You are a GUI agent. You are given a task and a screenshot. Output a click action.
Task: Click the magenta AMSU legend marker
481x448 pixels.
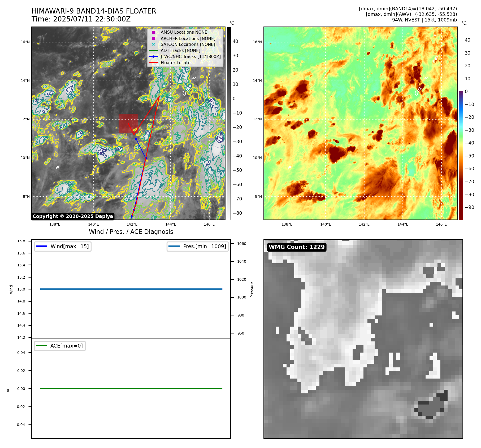[153, 32]
